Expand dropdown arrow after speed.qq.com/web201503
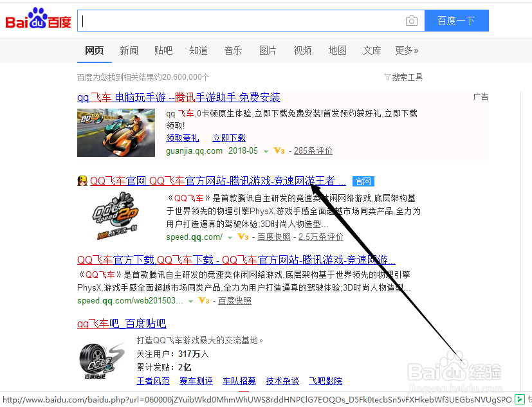Image resolution: width=532 pixels, height=407 pixels. tap(190, 302)
